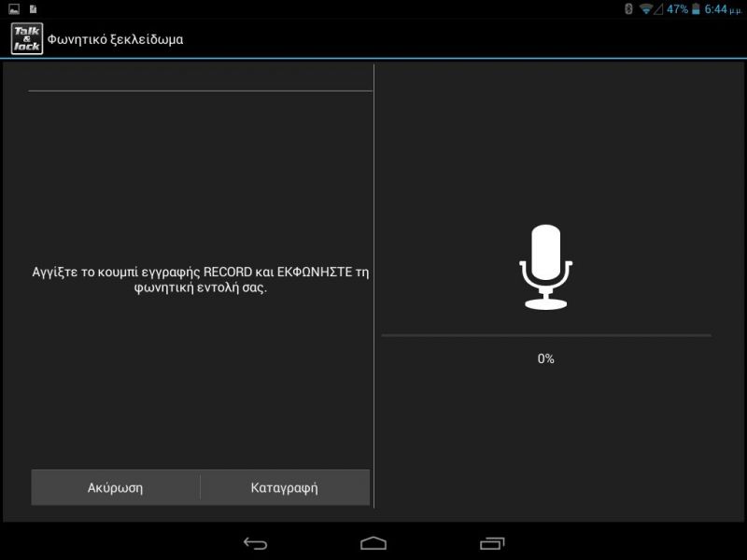Open the recent apps navigation icon
747x560 pixels.
tap(492, 543)
